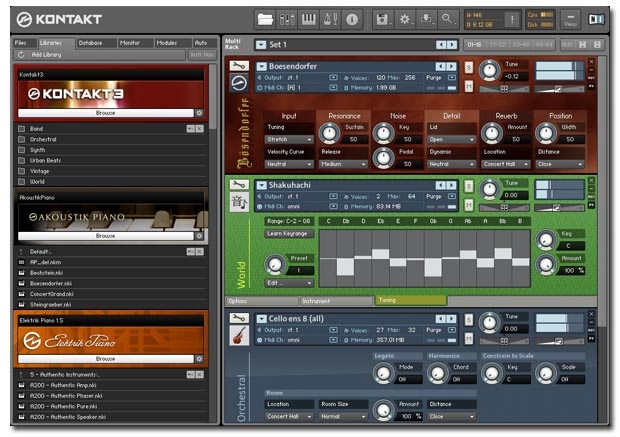Image resolution: width=620 pixels, height=437 pixels.
Task: Click the Boesendorfer Resonance Sustain knob
Action: coord(329,134)
